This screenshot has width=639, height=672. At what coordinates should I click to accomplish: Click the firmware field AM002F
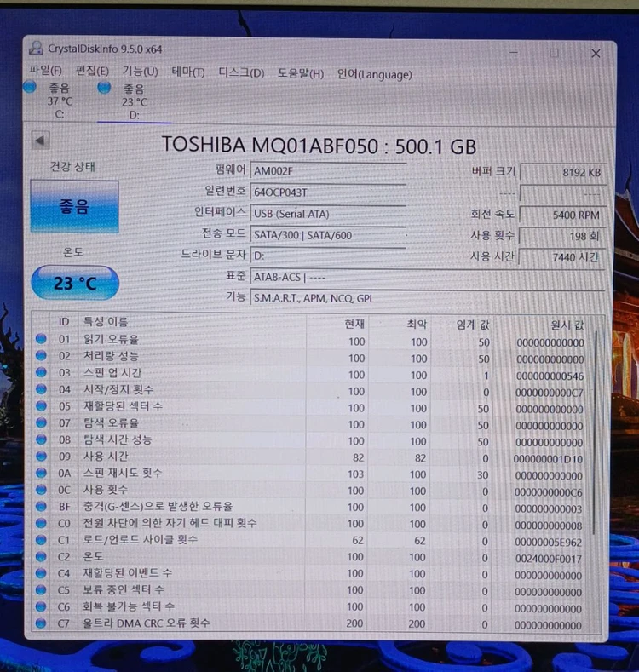(x=328, y=171)
